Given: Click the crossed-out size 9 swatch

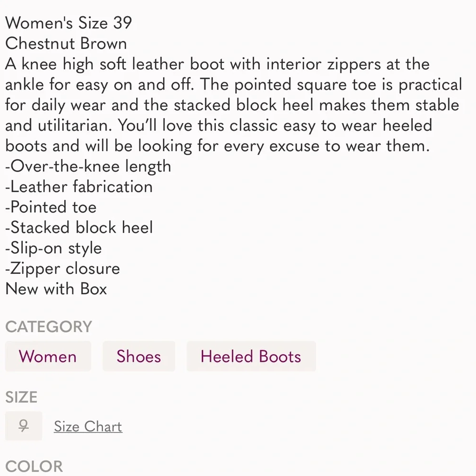Looking at the screenshot, I should 23,426.
